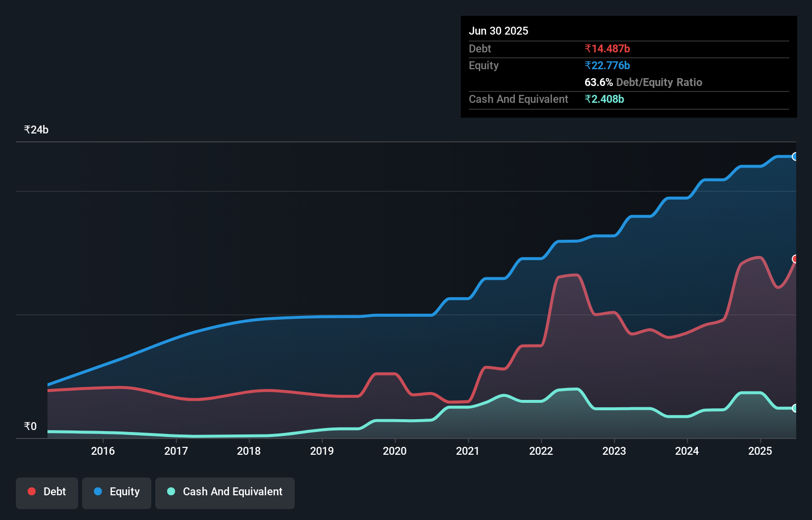The width and height of the screenshot is (812, 520).
Task: Click the ₹24b gridline label
Action: (36, 129)
